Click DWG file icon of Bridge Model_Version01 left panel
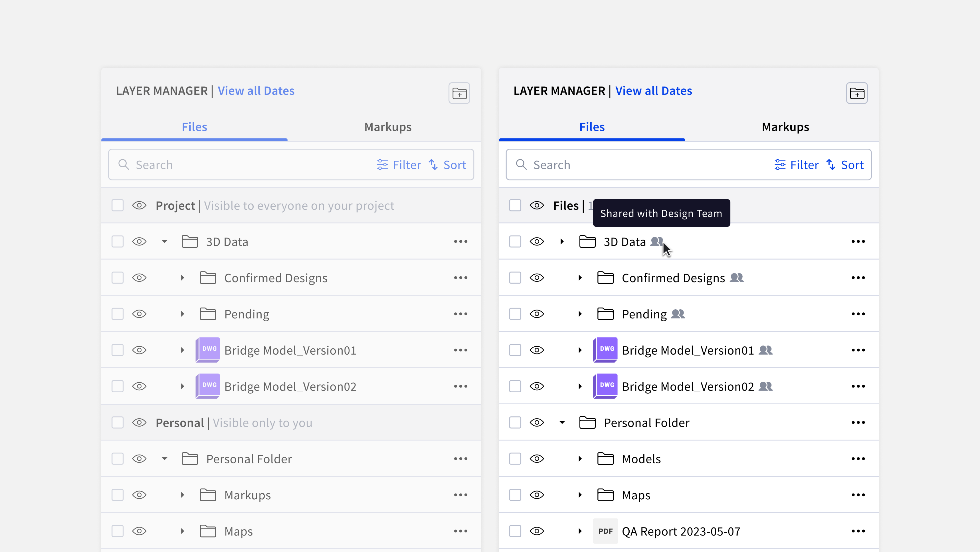The height and width of the screenshot is (552, 980). 208,349
